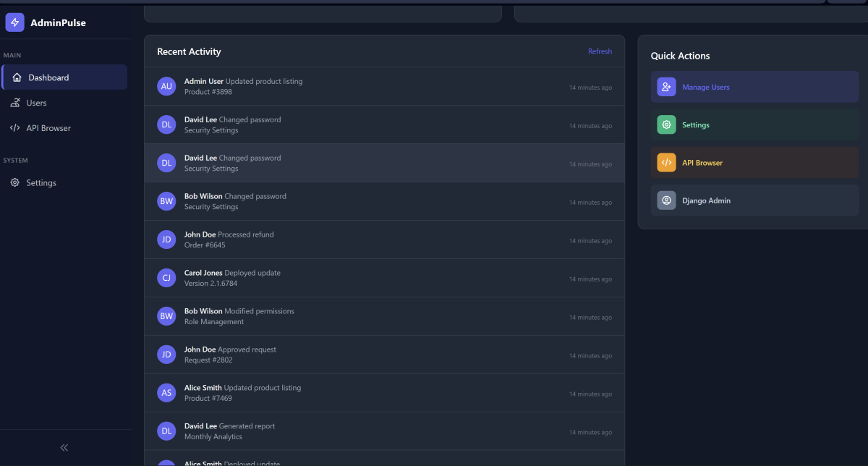
Task: Click the code icon next to API Browser
Action: 16,127
